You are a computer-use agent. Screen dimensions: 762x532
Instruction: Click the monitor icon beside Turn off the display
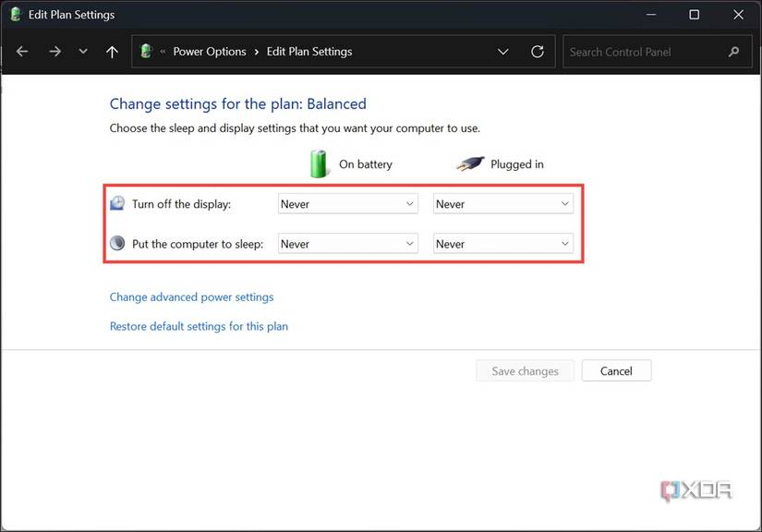116,201
